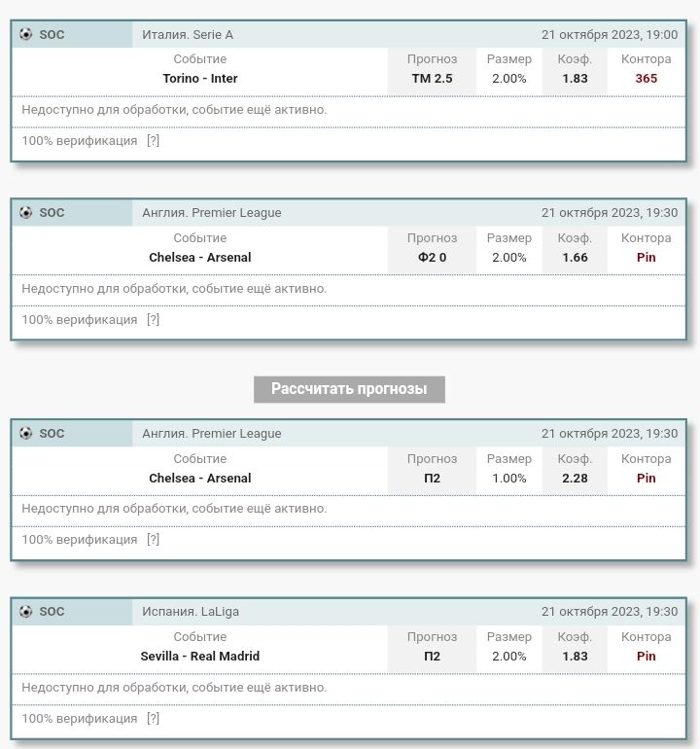Open bookmaker 365 link in Torino card
Screen dimensions: 700x749
(646, 79)
